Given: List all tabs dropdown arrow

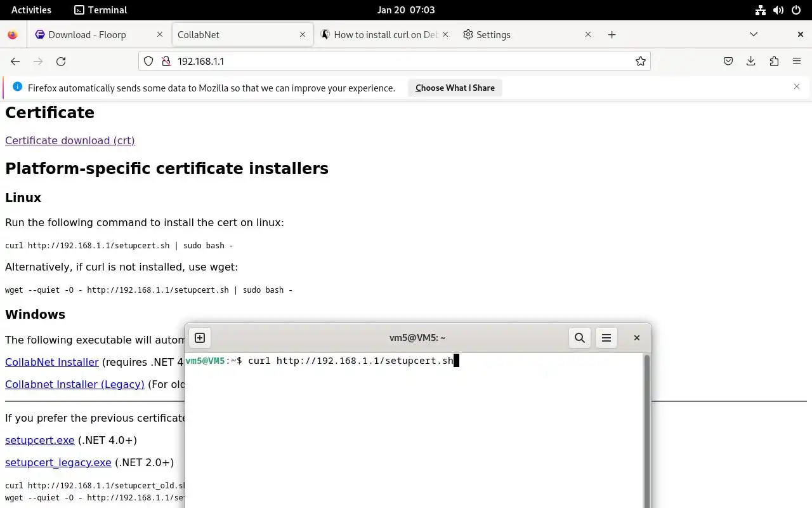Looking at the screenshot, I should pyautogui.click(x=754, y=35).
